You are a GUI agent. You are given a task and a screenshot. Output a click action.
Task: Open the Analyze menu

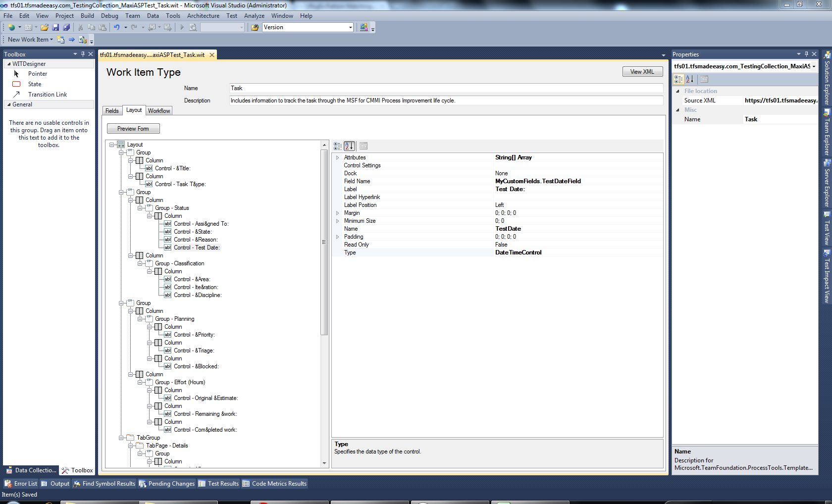(x=254, y=16)
